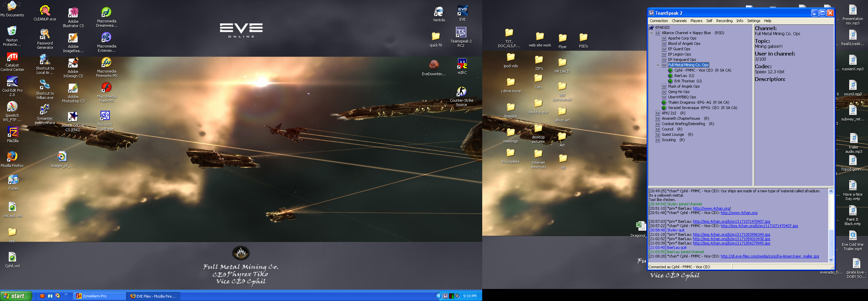Screen dimensions: 868x301
Task: Select the limewire folder icon
Action: 510,111
